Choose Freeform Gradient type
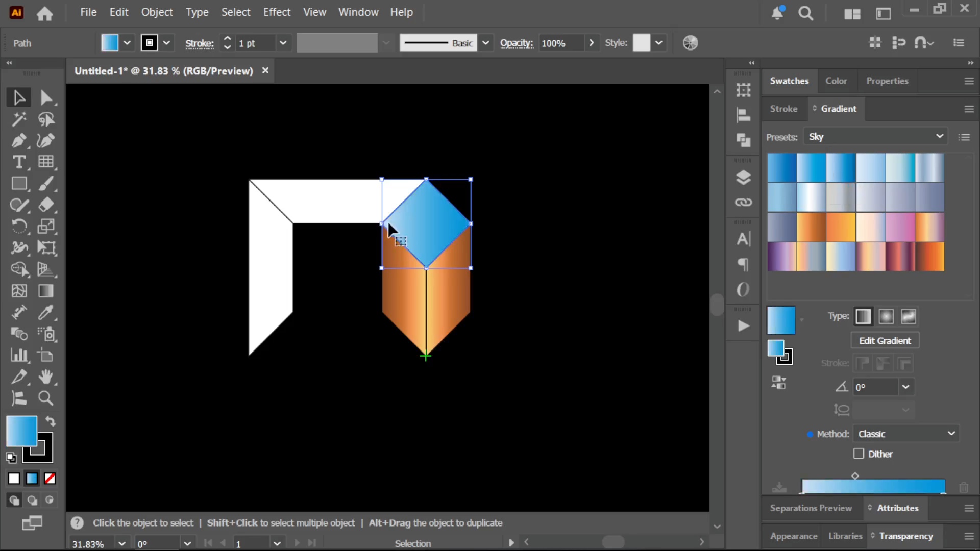 click(x=909, y=316)
